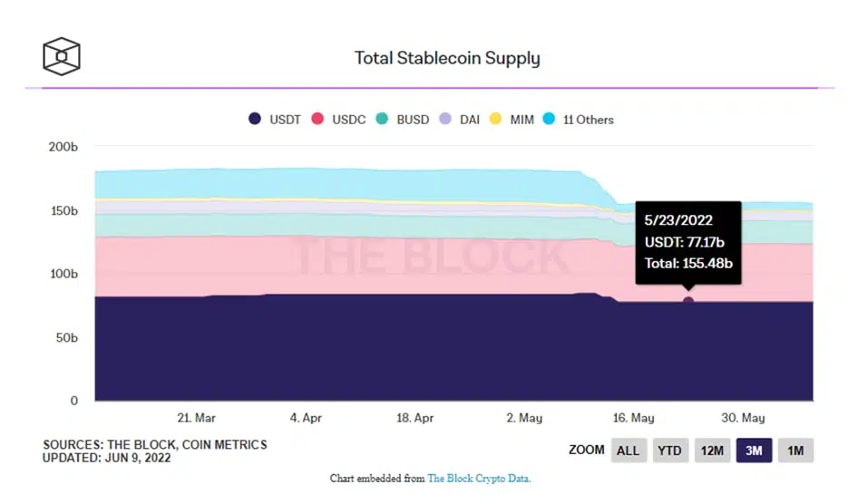The width and height of the screenshot is (857, 504).
Task: Click the 16. May axis label
Action: tap(633, 418)
